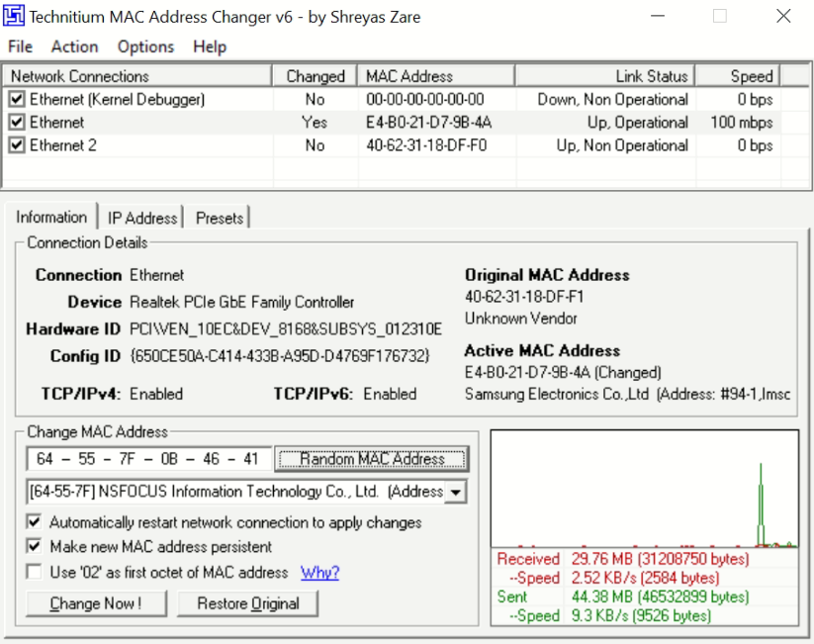Viewport: 814px width, 644px height.
Task: Click the 00-00-00-00-00-00 MAC address cell
Action: pos(425,99)
